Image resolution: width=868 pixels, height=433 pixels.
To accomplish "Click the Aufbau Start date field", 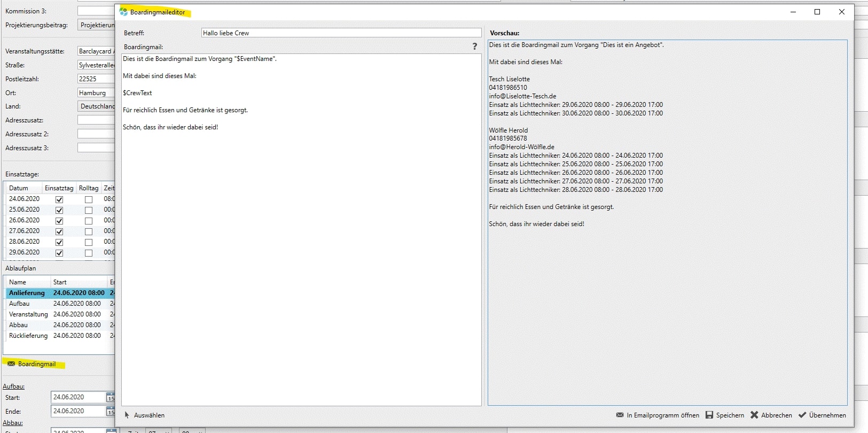I will click(x=79, y=397).
